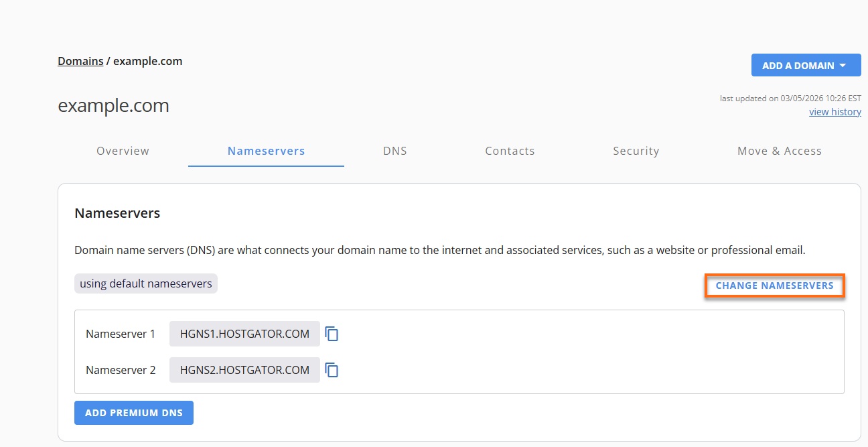Click the example.com breadcrumb text
Viewport: 868px width, 447px height.
click(x=148, y=61)
